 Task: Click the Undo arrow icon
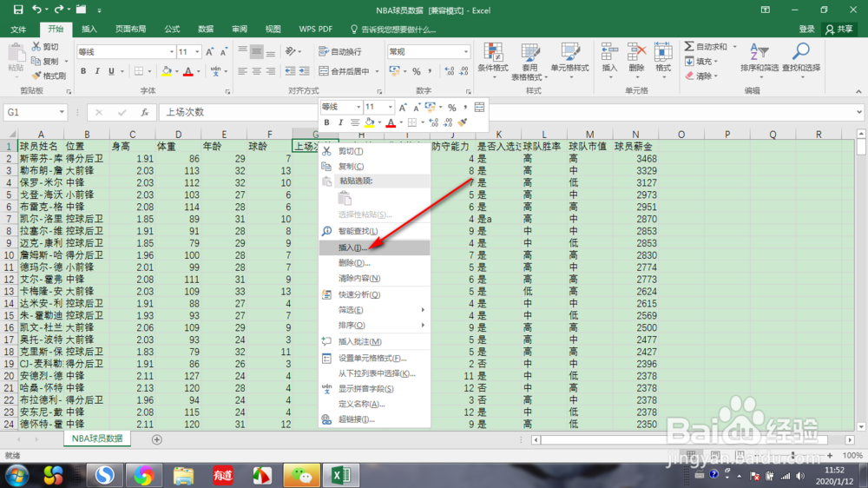pos(36,10)
